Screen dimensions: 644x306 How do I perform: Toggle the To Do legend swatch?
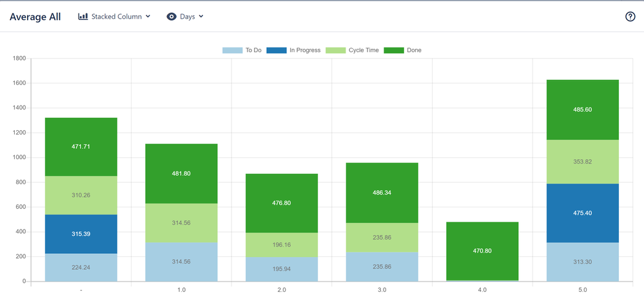(232, 50)
